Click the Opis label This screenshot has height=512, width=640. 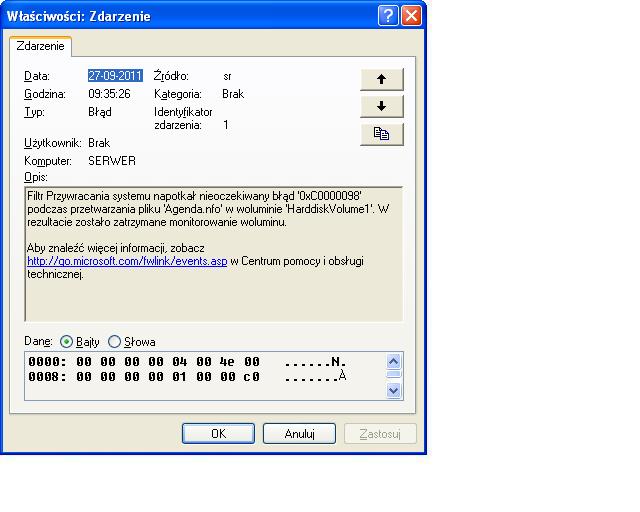click(x=36, y=178)
